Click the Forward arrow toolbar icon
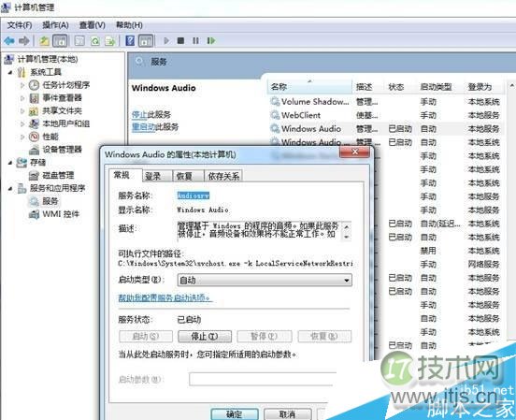The height and width of the screenshot is (420, 516). 24,41
